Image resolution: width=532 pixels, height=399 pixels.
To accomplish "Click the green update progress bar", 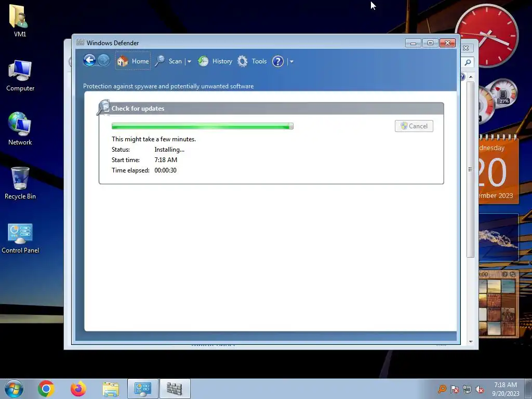I will click(203, 126).
